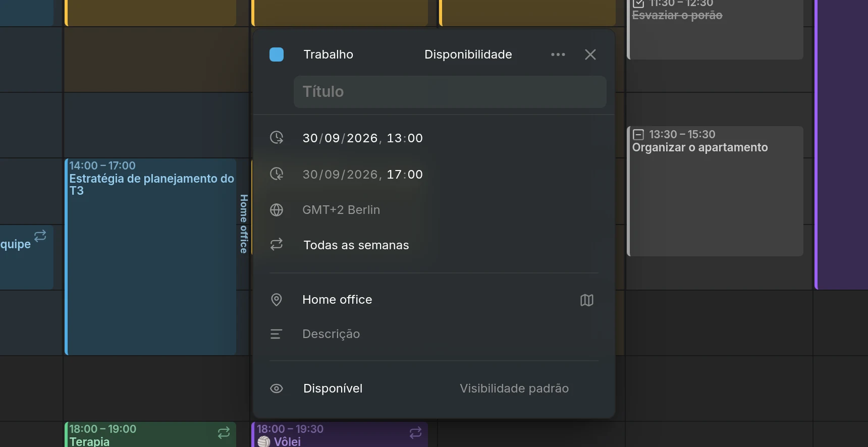Click the description lines icon
Image resolution: width=868 pixels, height=447 pixels.
pos(276,334)
